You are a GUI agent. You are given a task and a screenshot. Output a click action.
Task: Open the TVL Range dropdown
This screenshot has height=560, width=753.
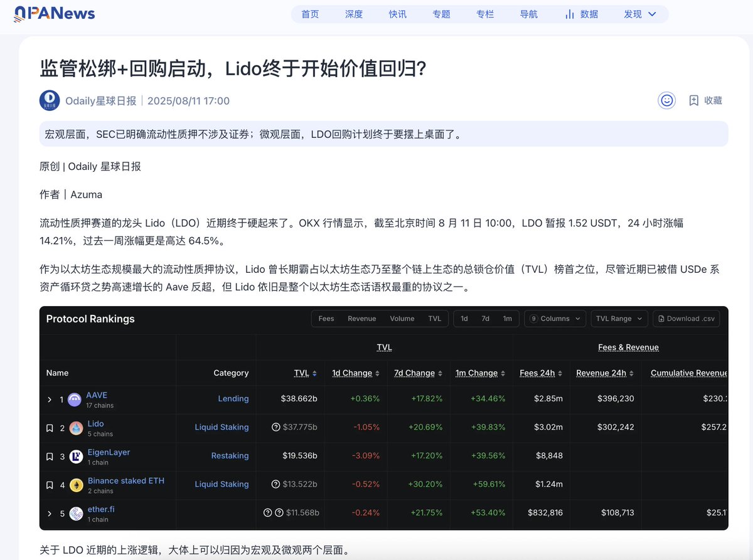click(619, 319)
